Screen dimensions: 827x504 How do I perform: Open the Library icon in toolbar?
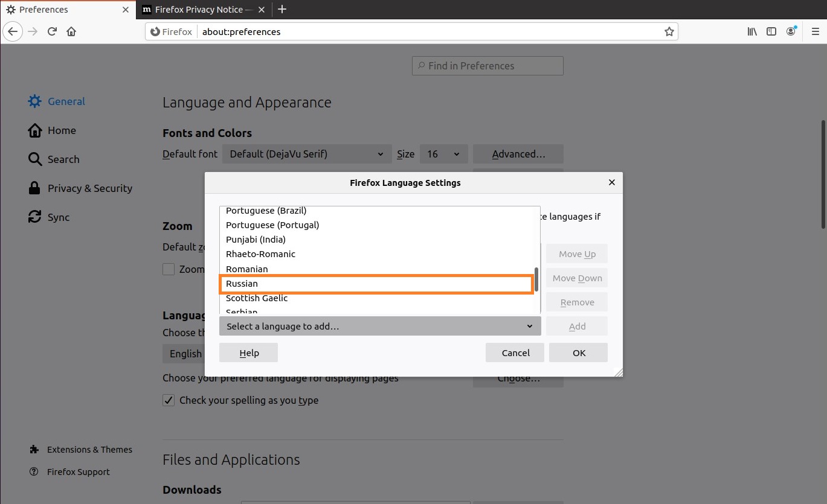tap(752, 31)
